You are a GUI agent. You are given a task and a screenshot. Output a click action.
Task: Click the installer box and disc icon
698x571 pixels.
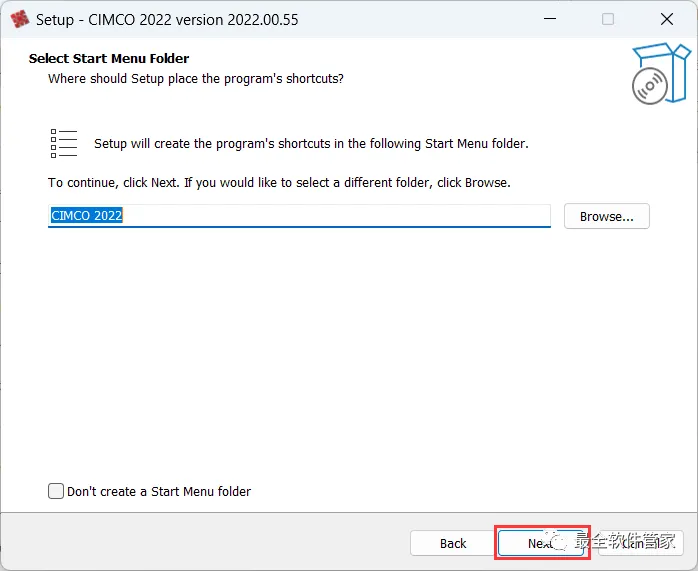pos(661,73)
